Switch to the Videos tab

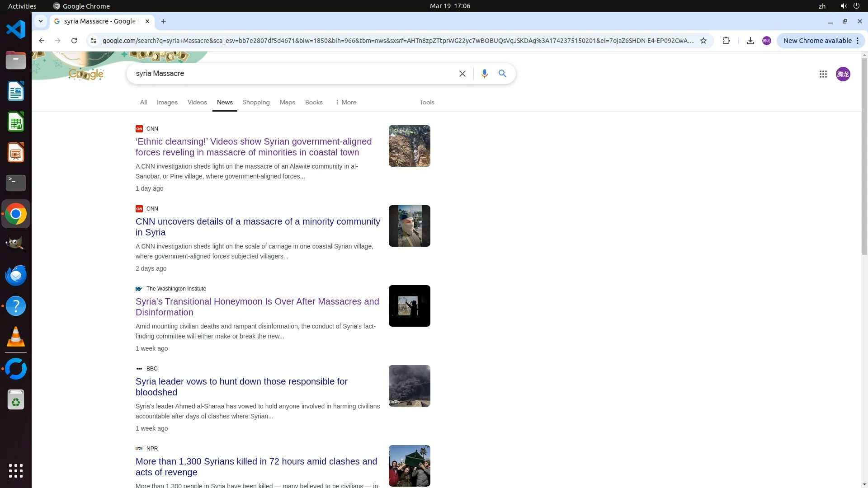(197, 103)
